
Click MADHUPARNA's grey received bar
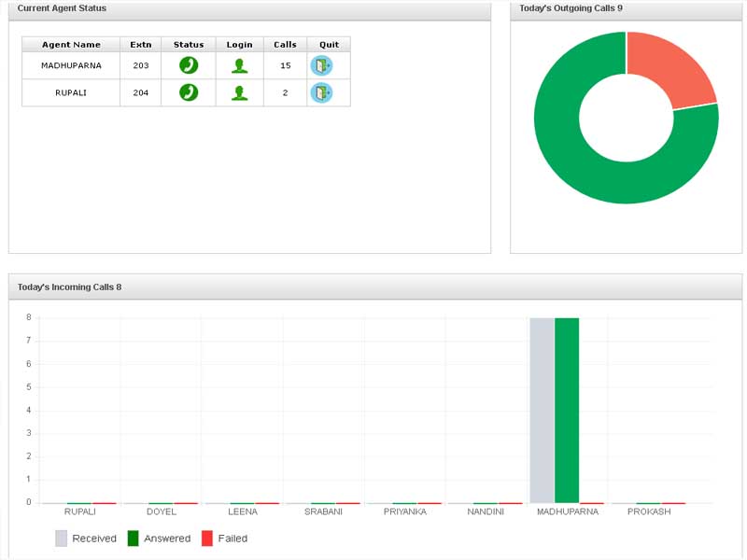[x=542, y=411]
